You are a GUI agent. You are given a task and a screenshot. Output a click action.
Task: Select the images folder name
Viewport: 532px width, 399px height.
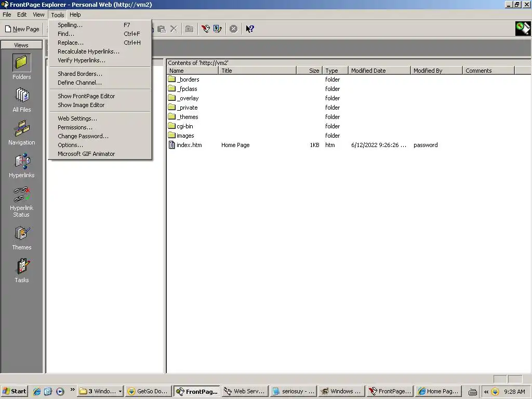185,136
